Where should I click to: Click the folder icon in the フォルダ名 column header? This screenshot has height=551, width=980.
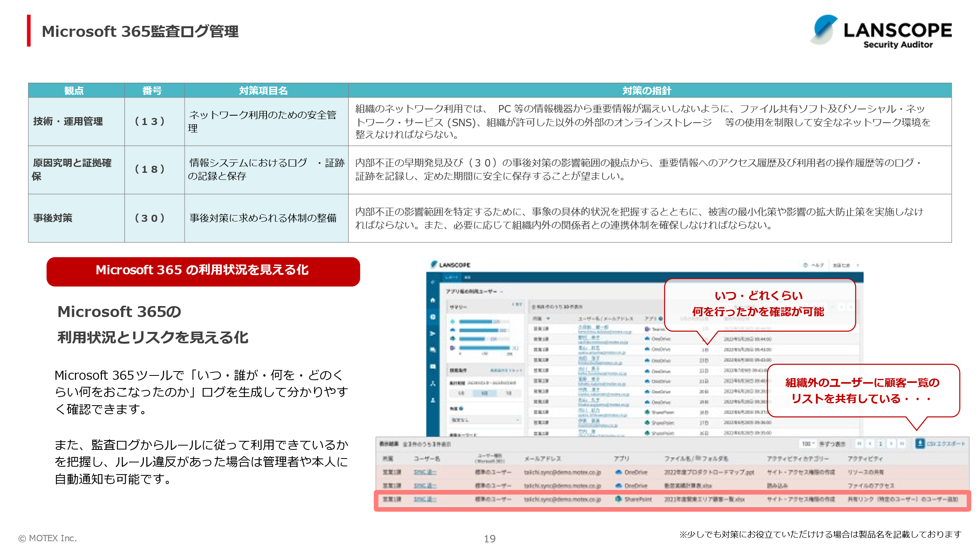[698, 458]
